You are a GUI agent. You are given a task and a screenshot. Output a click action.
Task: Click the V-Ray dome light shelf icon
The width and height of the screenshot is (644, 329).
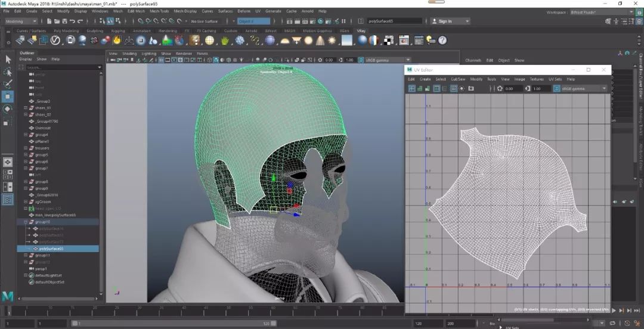click(284, 41)
